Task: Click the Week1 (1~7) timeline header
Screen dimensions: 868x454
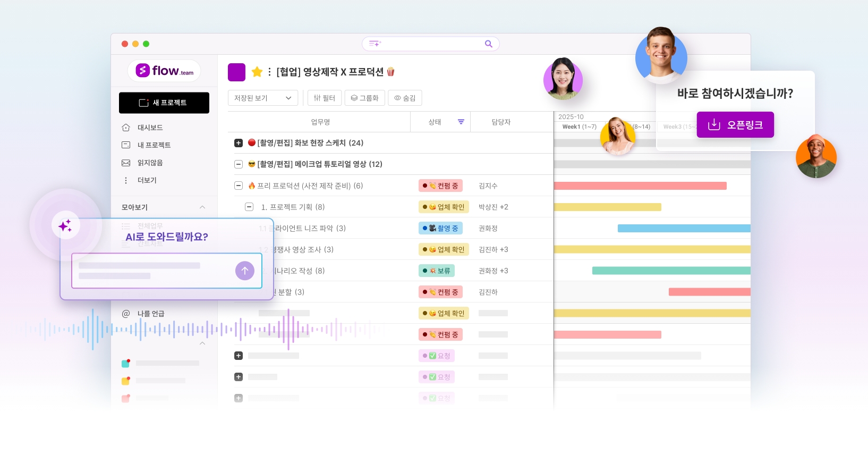Action: pyautogui.click(x=580, y=127)
